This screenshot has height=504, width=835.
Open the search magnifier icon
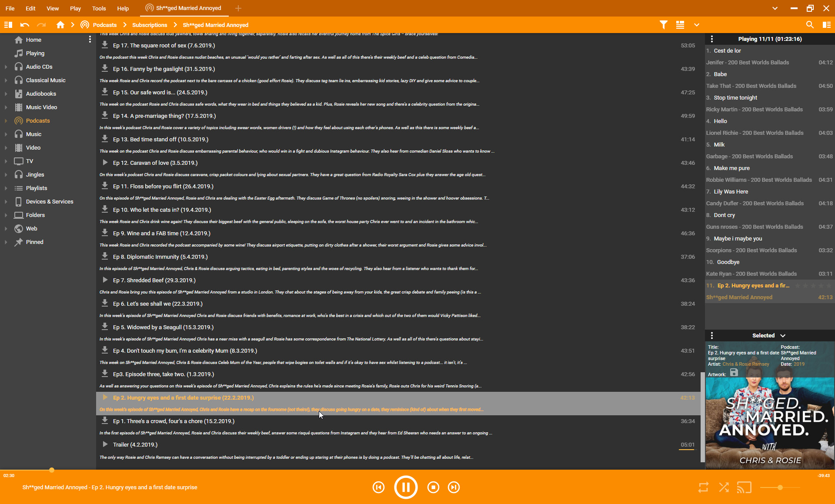tap(809, 25)
